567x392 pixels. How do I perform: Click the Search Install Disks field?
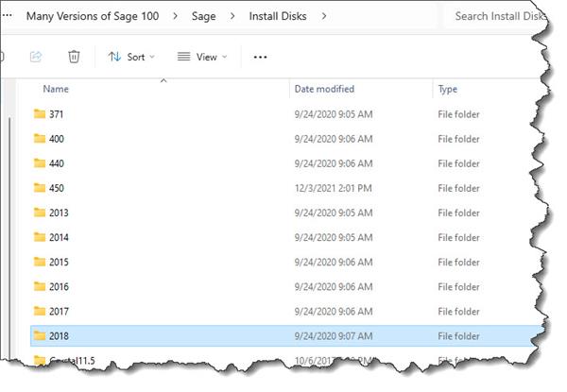(x=495, y=16)
